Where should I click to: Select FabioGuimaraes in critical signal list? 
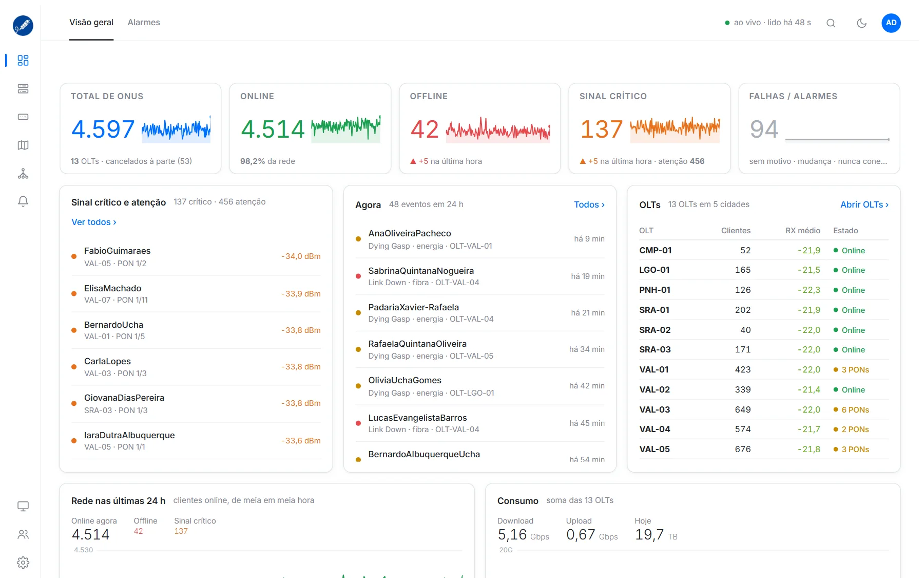[x=196, y=256]
